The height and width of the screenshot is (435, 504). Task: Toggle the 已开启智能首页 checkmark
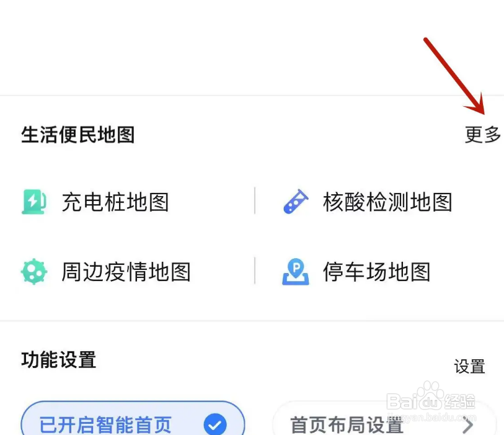[x=215, y=424]
